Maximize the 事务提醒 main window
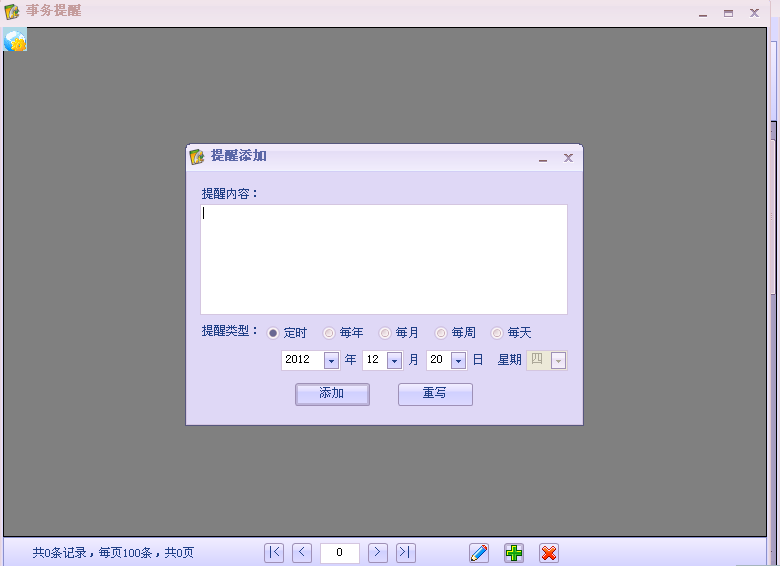This screenshot has height=566, width=780. coord(728,13)
